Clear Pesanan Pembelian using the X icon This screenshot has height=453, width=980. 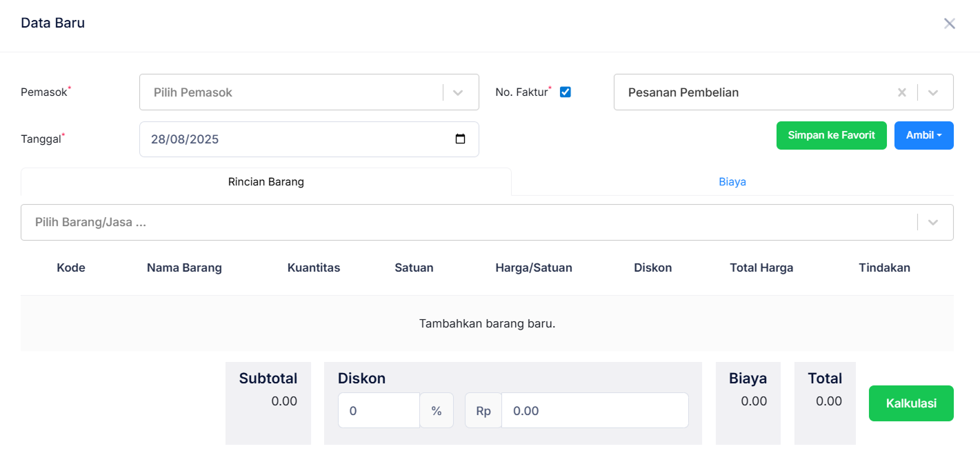click(902, 92)
